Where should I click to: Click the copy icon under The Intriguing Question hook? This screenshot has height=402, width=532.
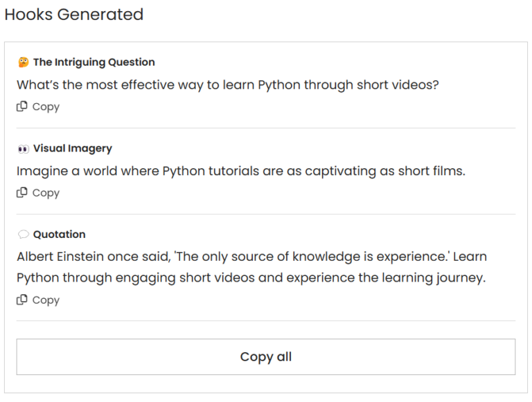22,107
